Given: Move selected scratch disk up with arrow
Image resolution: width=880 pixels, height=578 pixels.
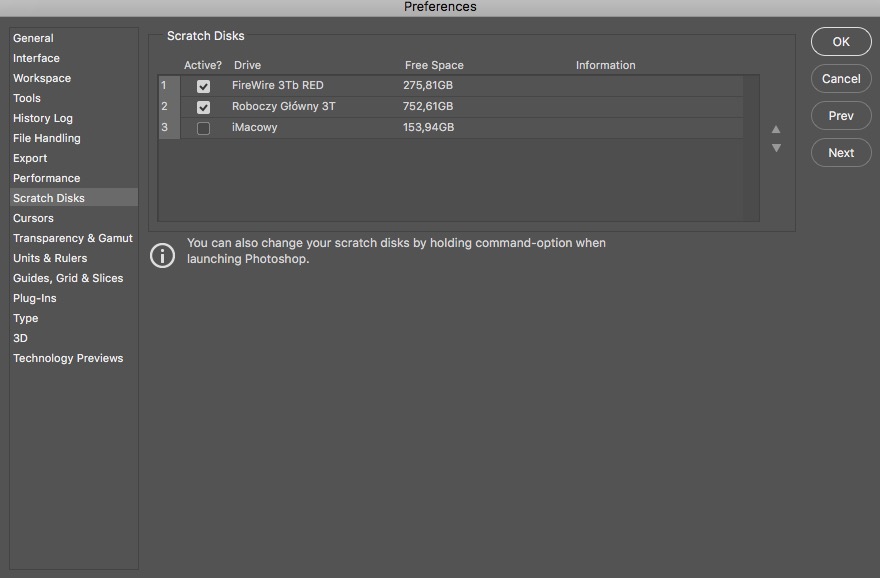Looking at the screenshot, I should pos(776,130).
